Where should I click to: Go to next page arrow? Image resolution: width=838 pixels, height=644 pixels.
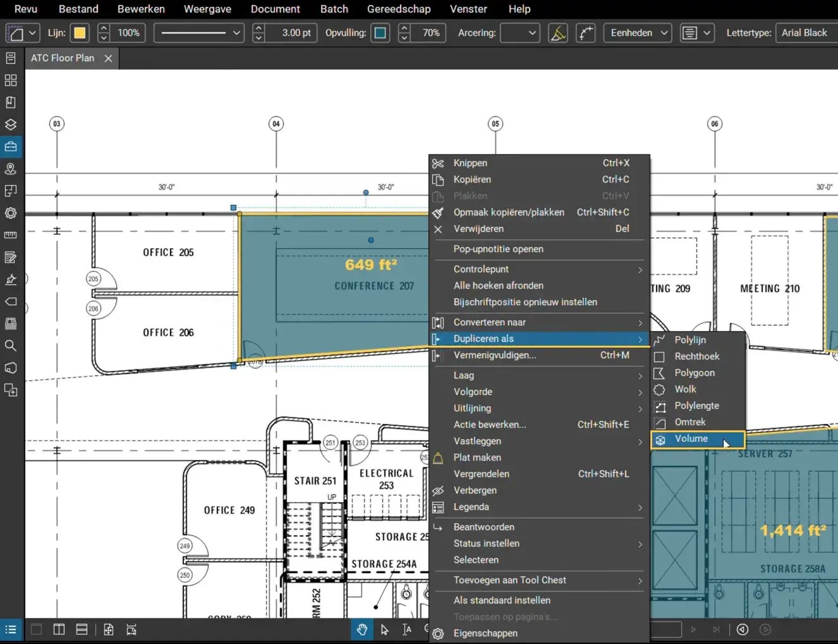click(x=693, y=629)
